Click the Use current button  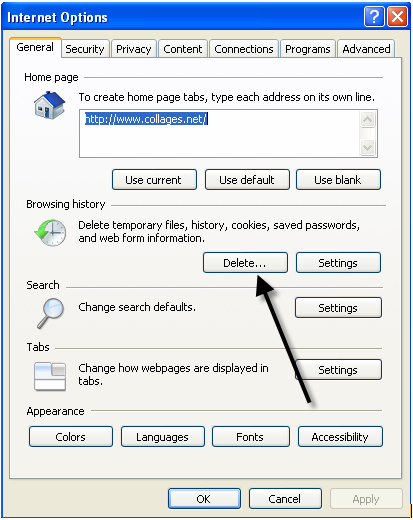154,180
